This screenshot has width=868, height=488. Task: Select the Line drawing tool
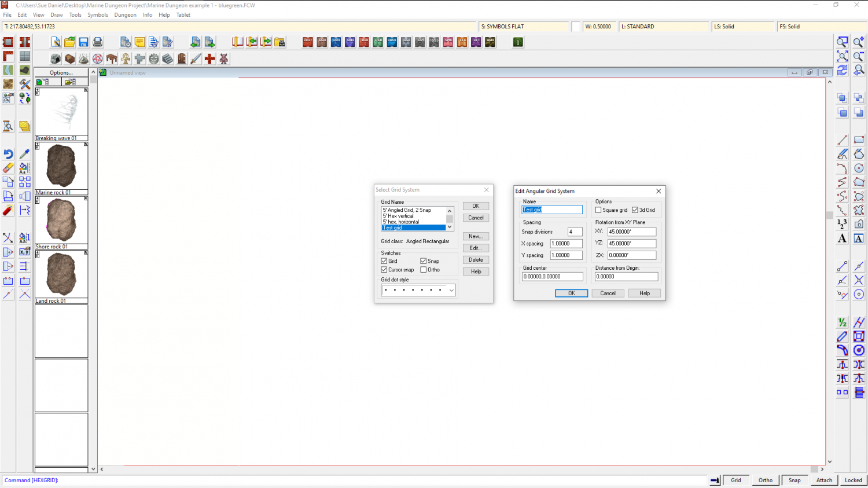[x=843, y=140]
